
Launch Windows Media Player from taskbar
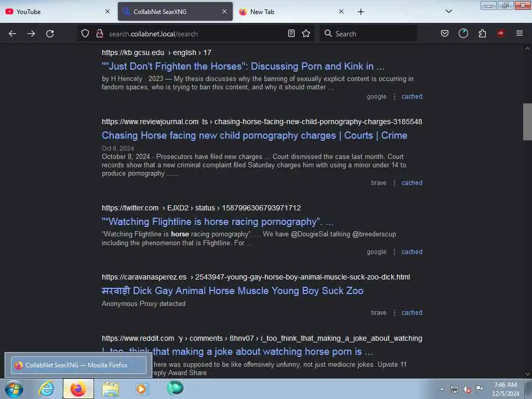142,389
